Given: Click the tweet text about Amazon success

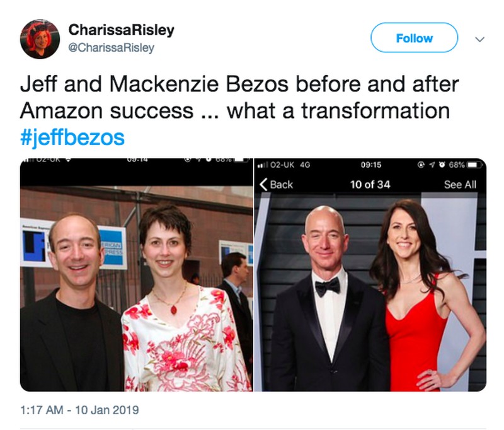Looking at the screenshot, I should (x=239, y=97).
